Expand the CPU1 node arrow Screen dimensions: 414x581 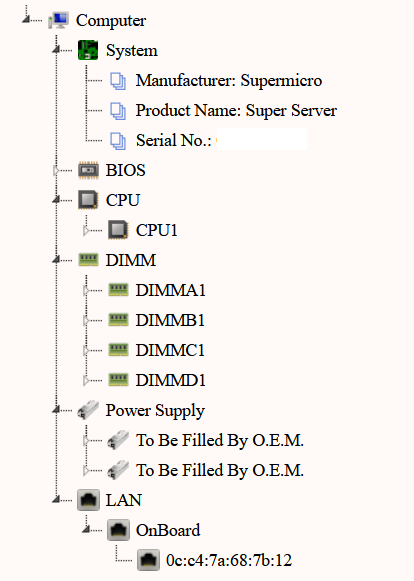(x=86, y=230)
